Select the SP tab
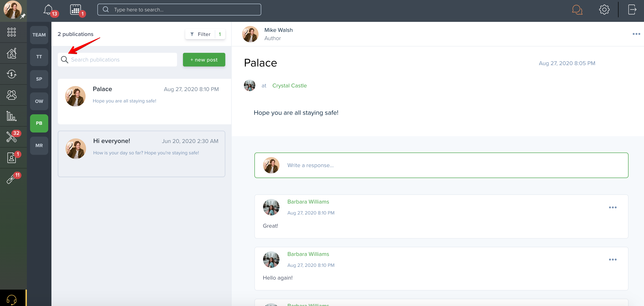Viewport: 644px width, 306px height. point(39,79)
